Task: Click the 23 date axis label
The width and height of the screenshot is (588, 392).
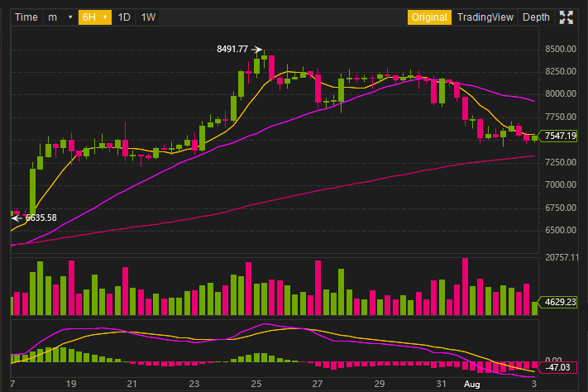Action: (194, 384)
